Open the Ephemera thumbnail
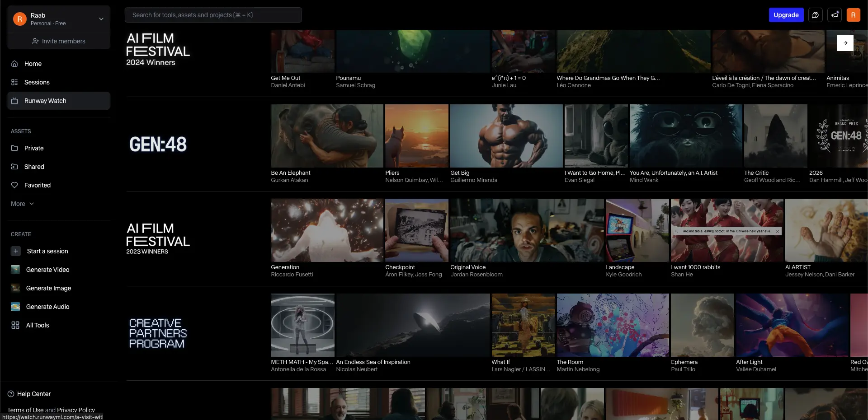Image resolution: width=868 pixels, height=420 pixels. [x=703, y=325]
